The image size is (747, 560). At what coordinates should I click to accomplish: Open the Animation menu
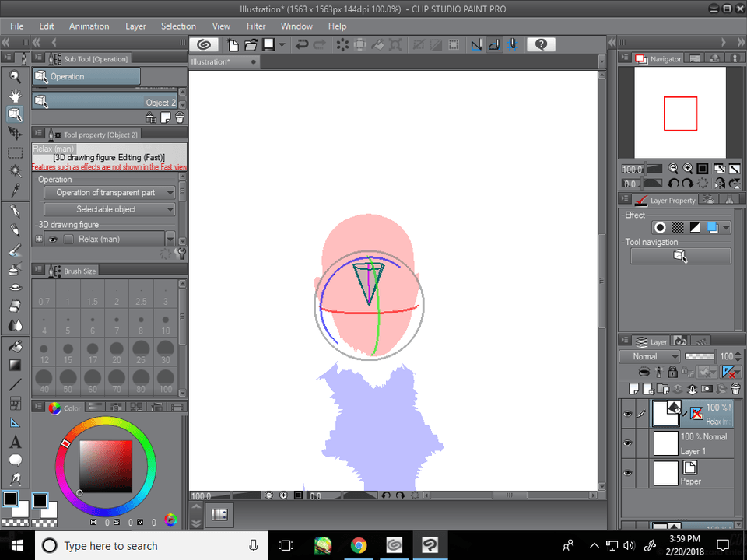(89, 26)
